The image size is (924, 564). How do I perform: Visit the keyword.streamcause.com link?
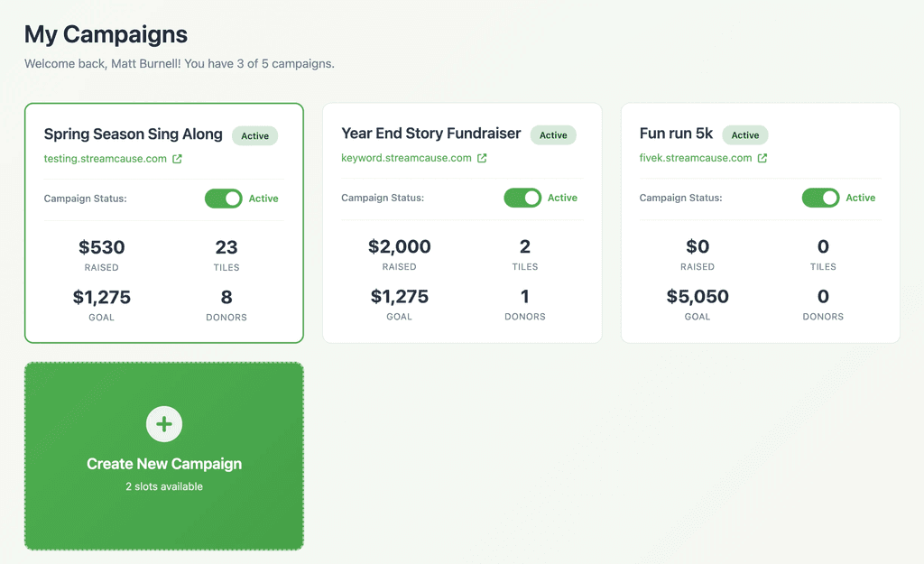pos(406,159)
